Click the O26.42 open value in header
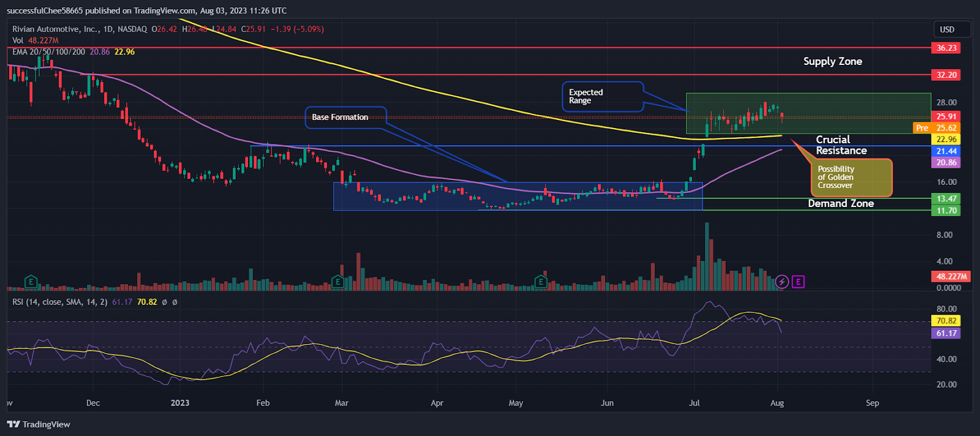Viewport: 980px width, 436px height. pyautogui.click(x=164, y=29)
